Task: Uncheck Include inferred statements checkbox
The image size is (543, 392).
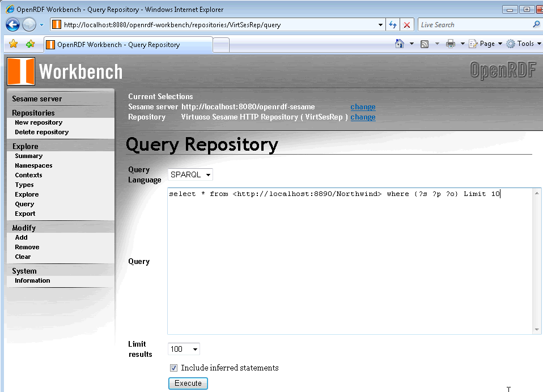Action: 174,368
